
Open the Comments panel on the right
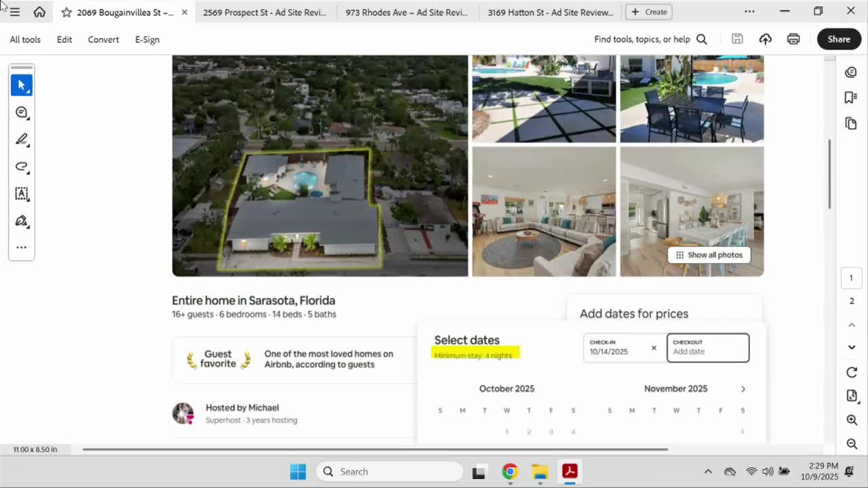[x=851, y=72]
